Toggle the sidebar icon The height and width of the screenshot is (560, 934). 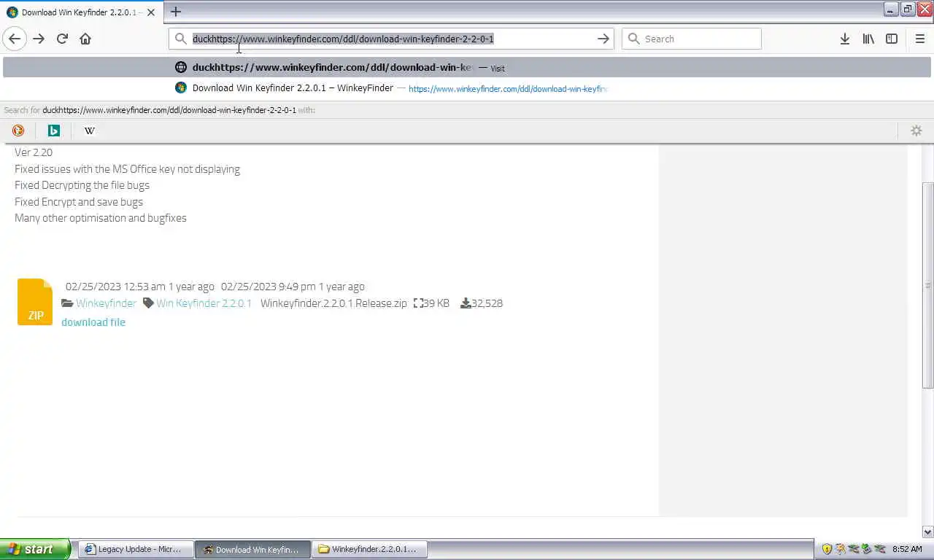(892, 39)
